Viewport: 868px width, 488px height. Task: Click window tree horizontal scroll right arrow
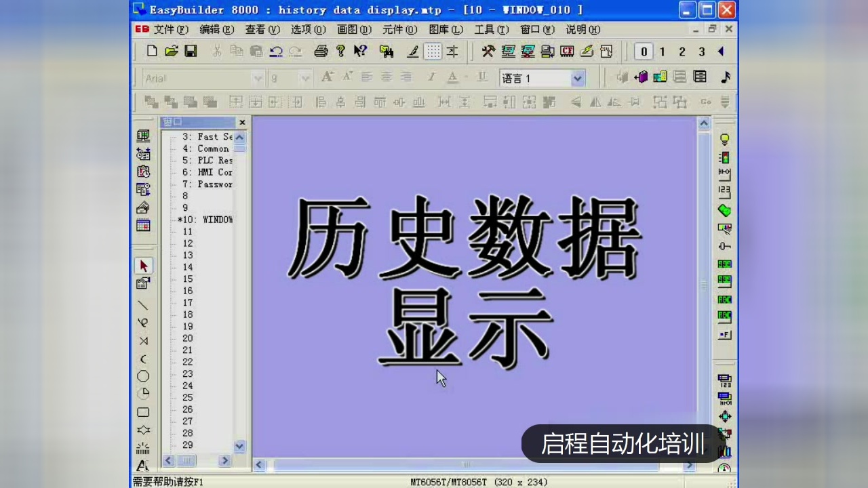(225, 461)
